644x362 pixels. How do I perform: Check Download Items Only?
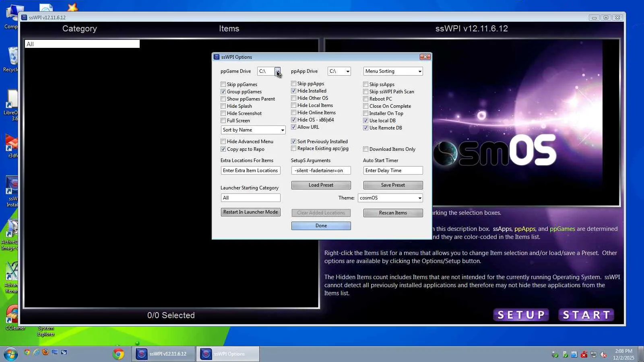pyautogui.click(x=365, y=149)
